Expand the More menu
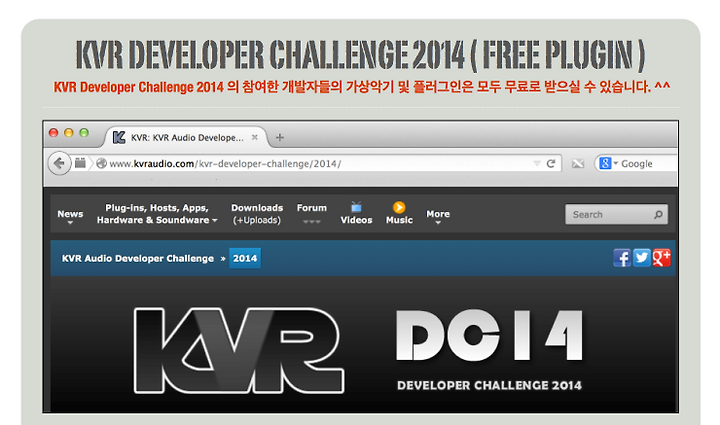The image size is (720, 425). pyautogui.click(x=438, y=217)
